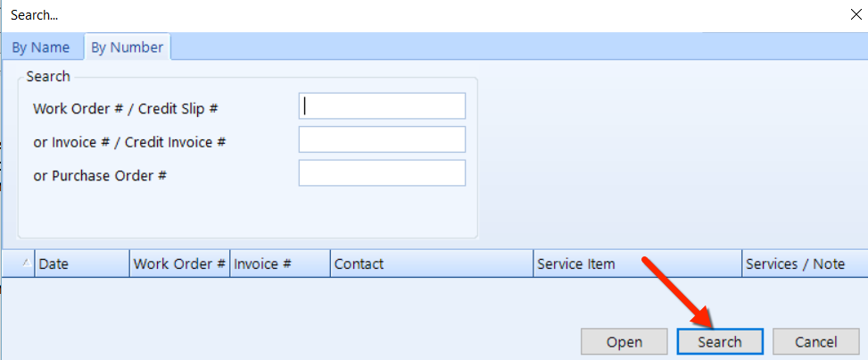Sort results by Contact column
This screenshot has width=868, height=360.
(432, 264)
